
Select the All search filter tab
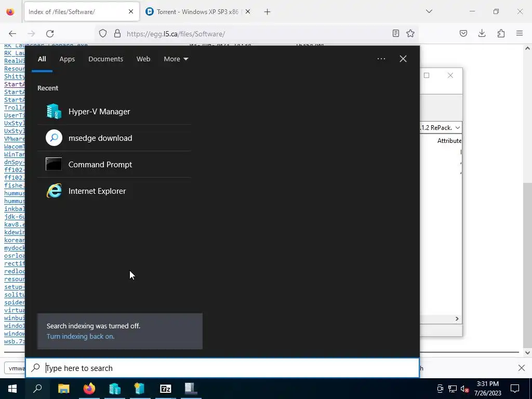click(42, 59)
